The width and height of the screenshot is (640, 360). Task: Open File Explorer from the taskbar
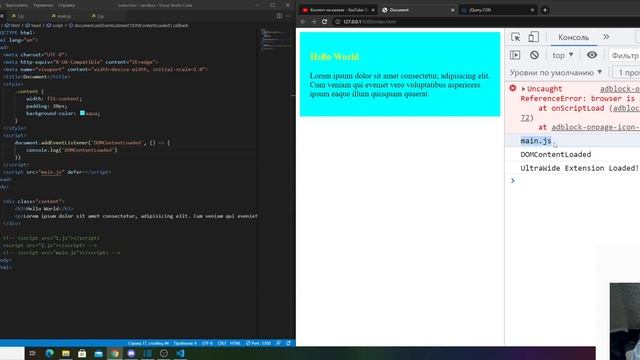tap(66, 353)
